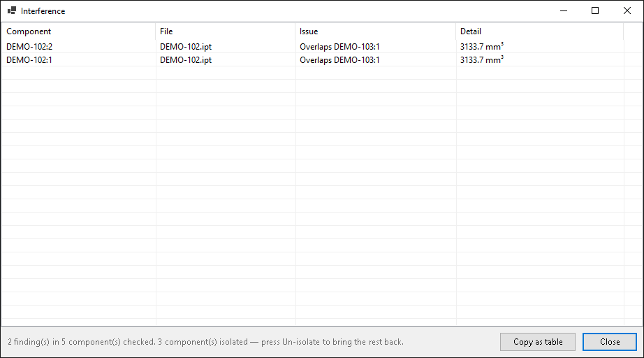Screen dimensions: 644x358
Task: Sort by the Issue column header
Action: 375,31
